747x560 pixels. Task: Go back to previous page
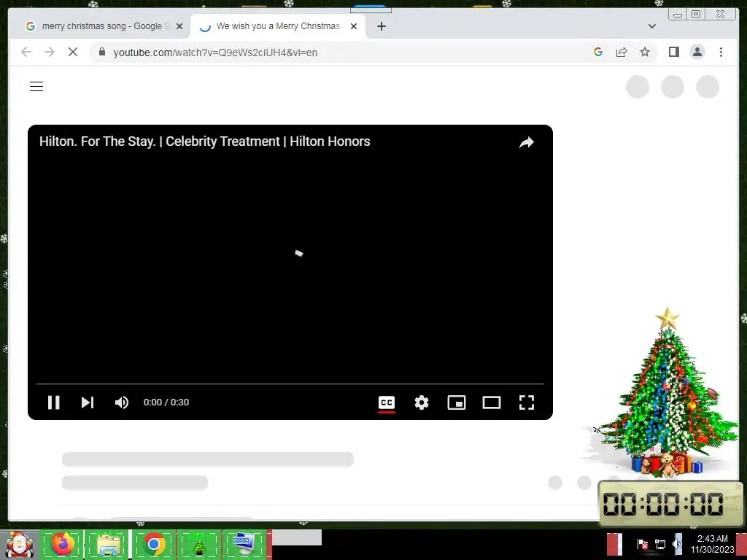tap(26, 52)
